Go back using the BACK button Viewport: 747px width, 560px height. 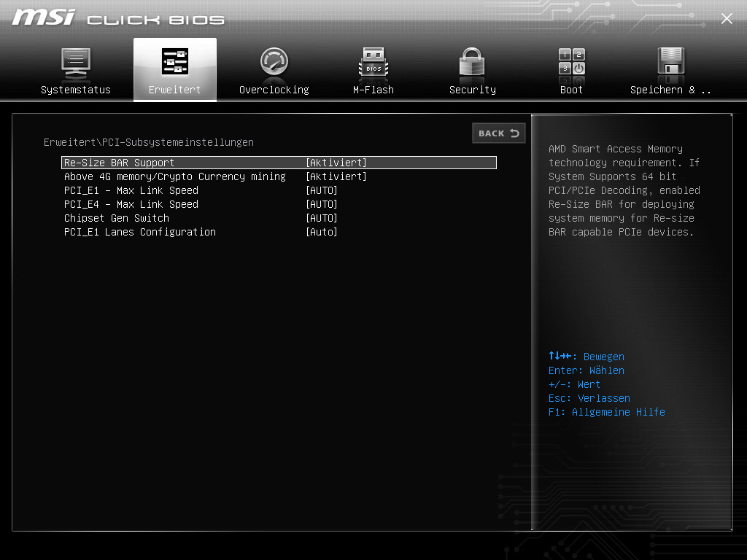coord(499,133)
